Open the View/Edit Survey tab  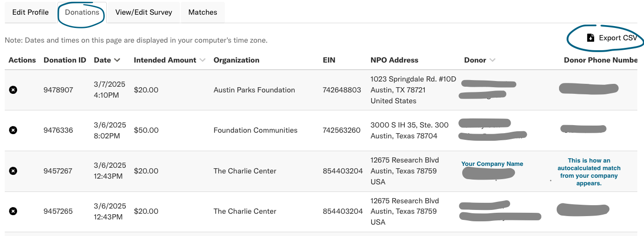143,12
